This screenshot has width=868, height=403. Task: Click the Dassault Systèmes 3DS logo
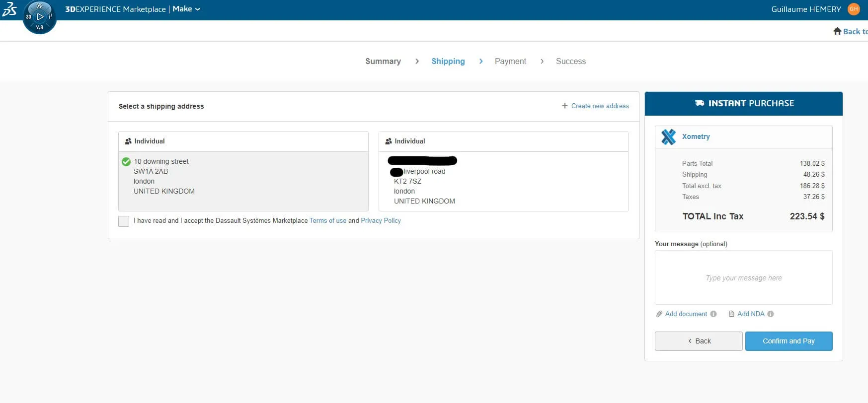[9, 9]
